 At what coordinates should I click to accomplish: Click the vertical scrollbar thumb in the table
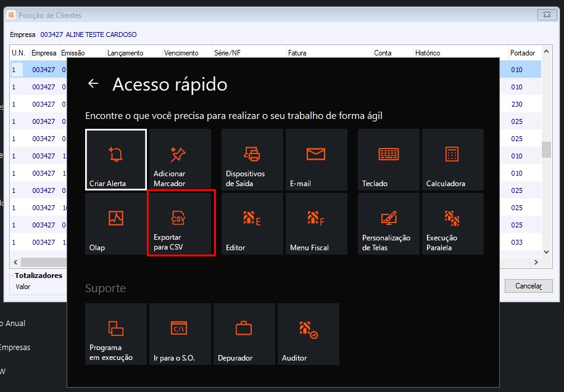(x=546, y=150)
